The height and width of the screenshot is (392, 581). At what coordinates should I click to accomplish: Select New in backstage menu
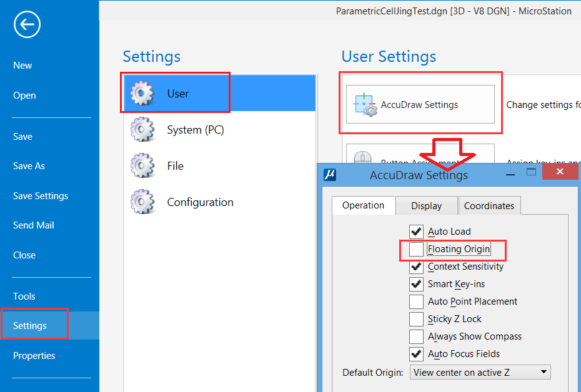22,66
